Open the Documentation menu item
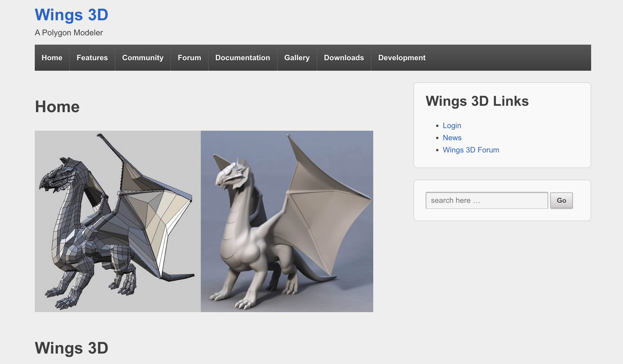This screenshot has height=364, width=623. point(243,58)
